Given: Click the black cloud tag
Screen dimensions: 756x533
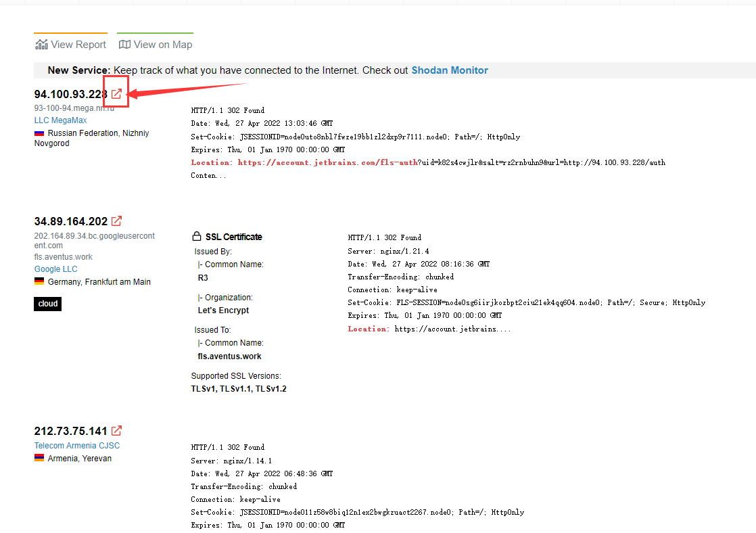Looking at the screenshot, I should [x=48, y=304].
